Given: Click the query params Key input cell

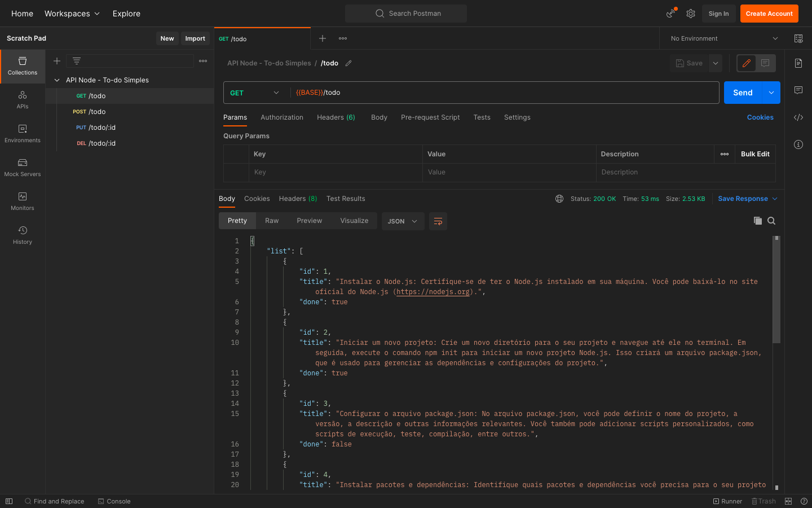Looking at the screenshot, I should (336, 172).
